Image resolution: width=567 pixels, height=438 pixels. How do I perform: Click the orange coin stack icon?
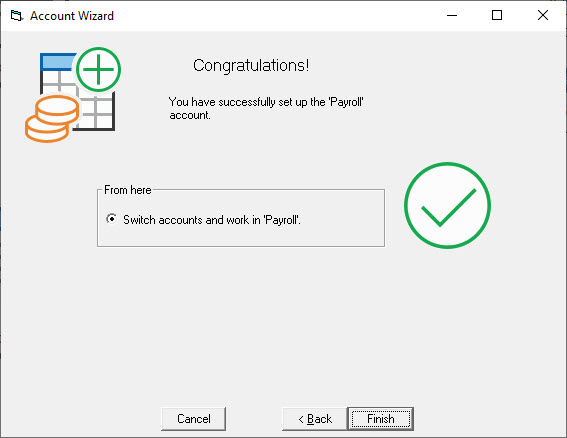52,119
